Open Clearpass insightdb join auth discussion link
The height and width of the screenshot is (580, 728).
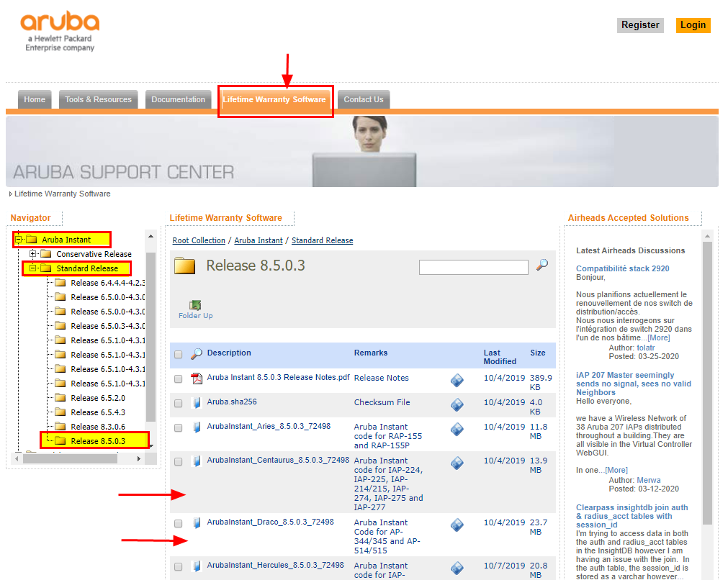click(x=632, y=516)
